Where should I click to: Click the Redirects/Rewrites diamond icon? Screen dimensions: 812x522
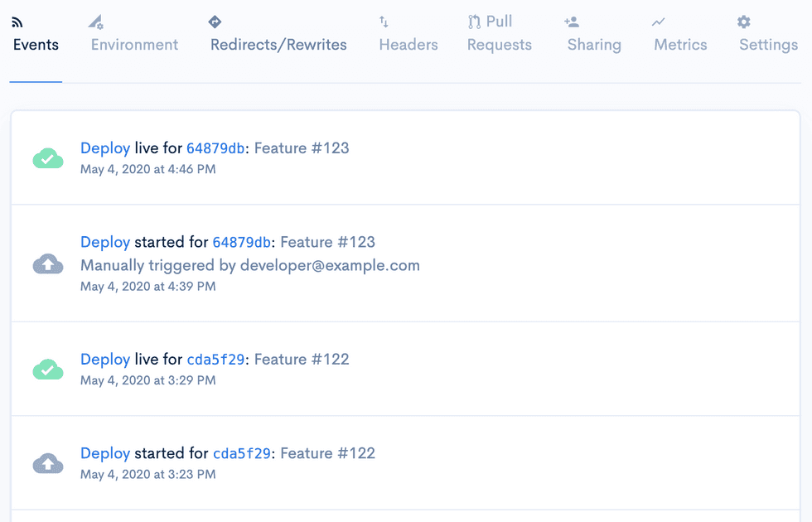pyautogui.click(x=215, y=22)
